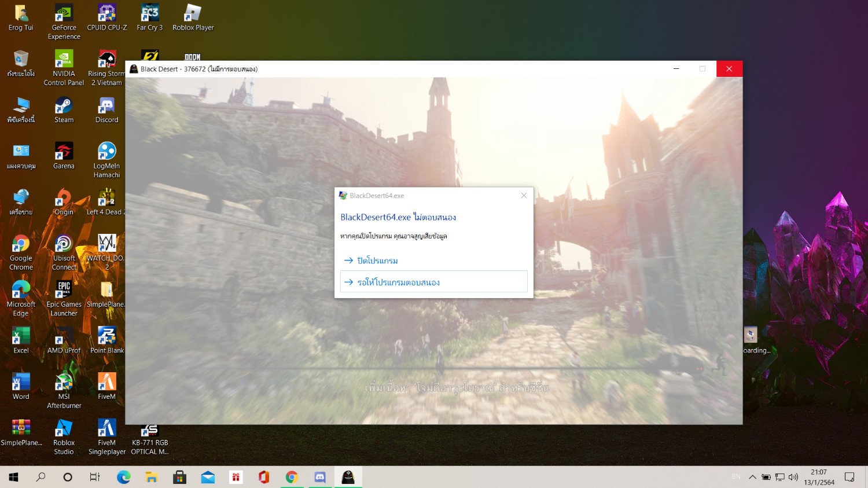Open SimplePlanes archive icon in bottom row
Viewport: 868px width, 488px height.
tap(21, 433)
